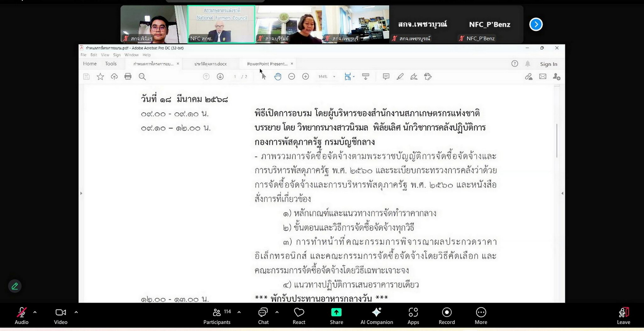Viewport: 644px width, 331px height.
Task: Unmute the microphone with the Audio button
Action: coord(21,316)
